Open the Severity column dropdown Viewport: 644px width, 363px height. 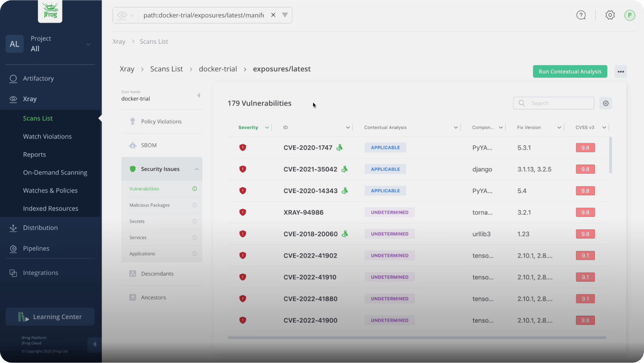tap(267, 128)
